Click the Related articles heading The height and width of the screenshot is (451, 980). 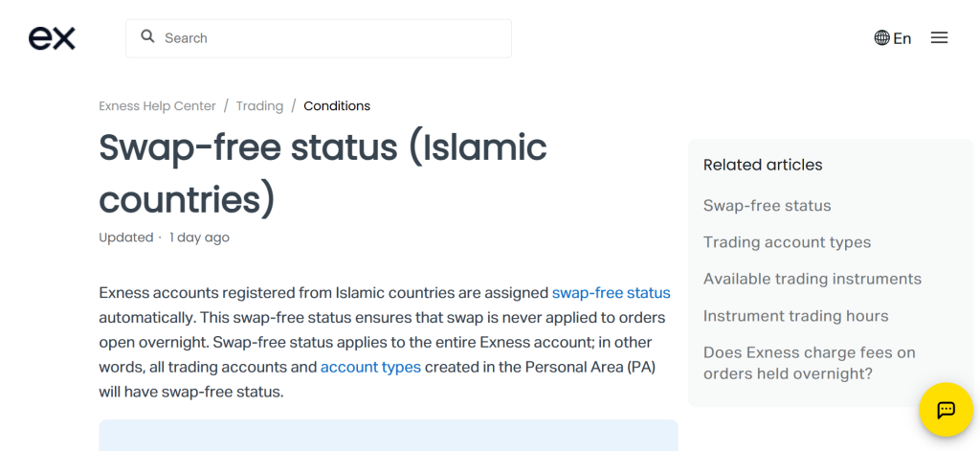point(763,165)
